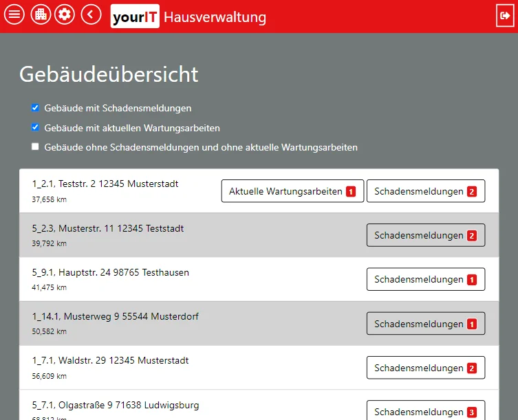Open settings via gear icon
The width and height of the screenshot is (518, 420).
click(65, 14)
